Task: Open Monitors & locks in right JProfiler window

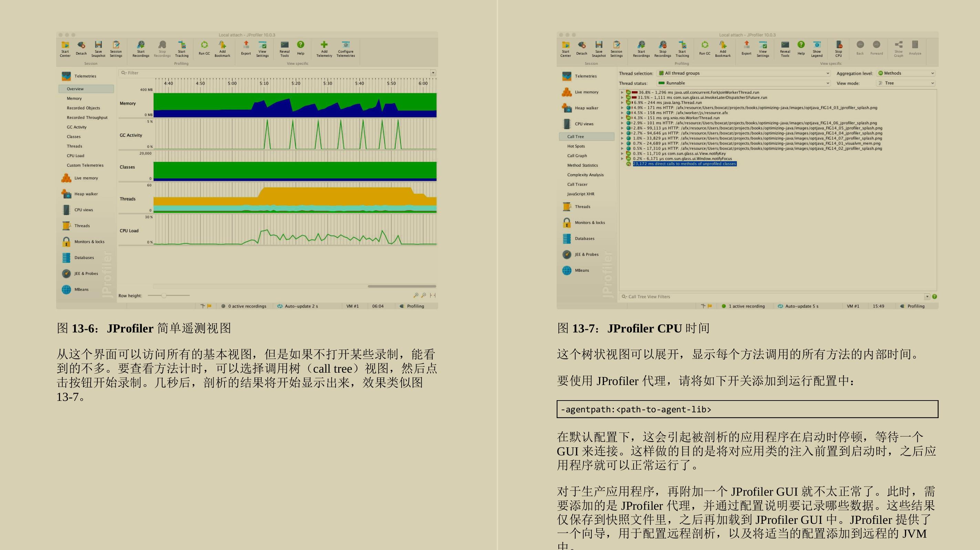Action: [x=584, y=223]
